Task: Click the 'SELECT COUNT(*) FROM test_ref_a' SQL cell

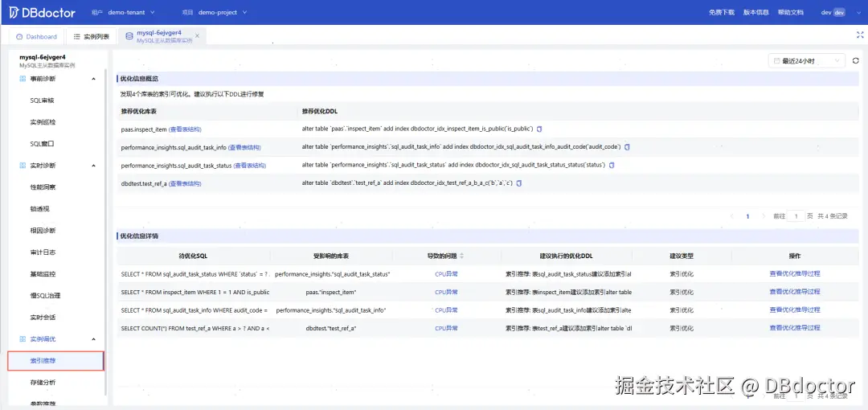Action: 194,329
